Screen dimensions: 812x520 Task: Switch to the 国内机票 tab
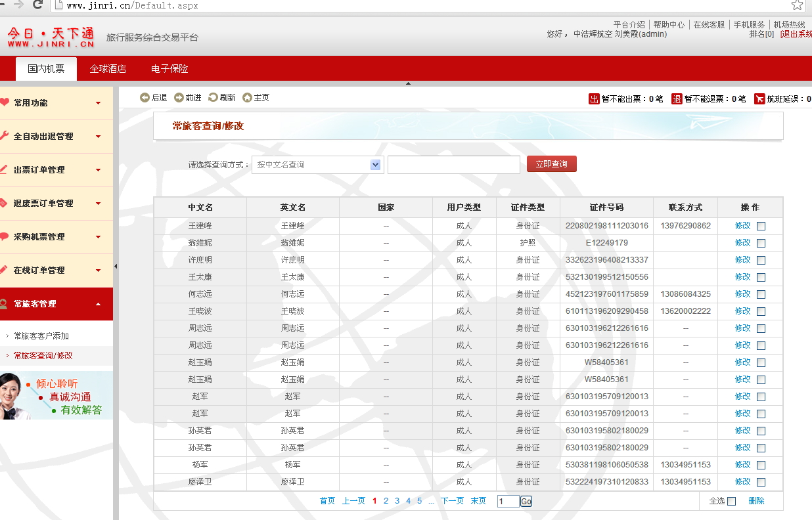tap(46, 69)
